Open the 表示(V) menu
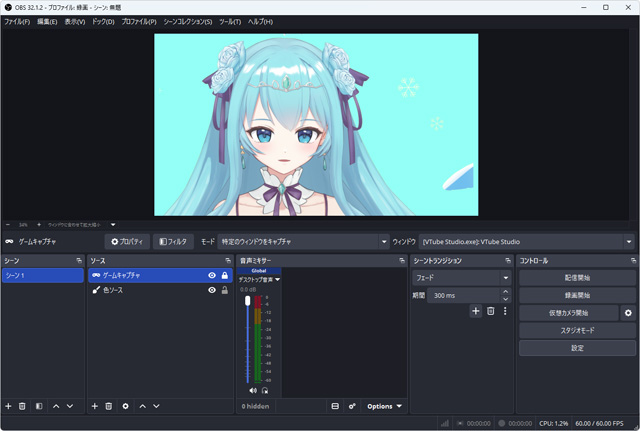 point(75,22)
